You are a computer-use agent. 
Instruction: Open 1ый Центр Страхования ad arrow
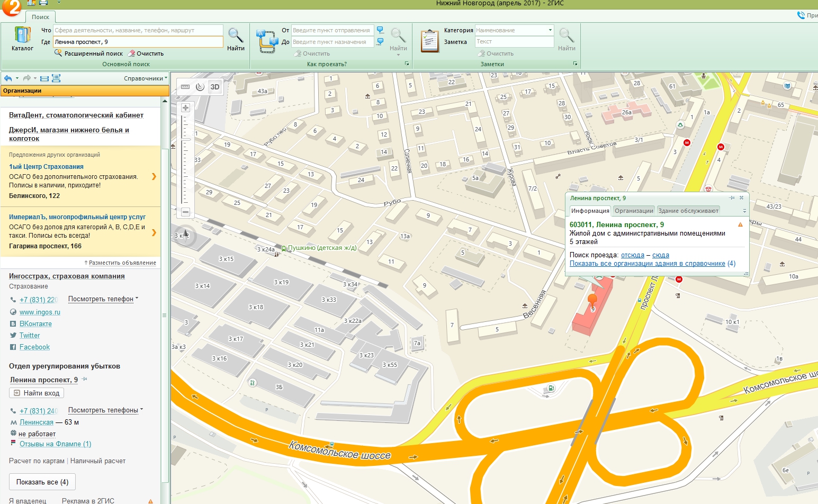[154, 176]
